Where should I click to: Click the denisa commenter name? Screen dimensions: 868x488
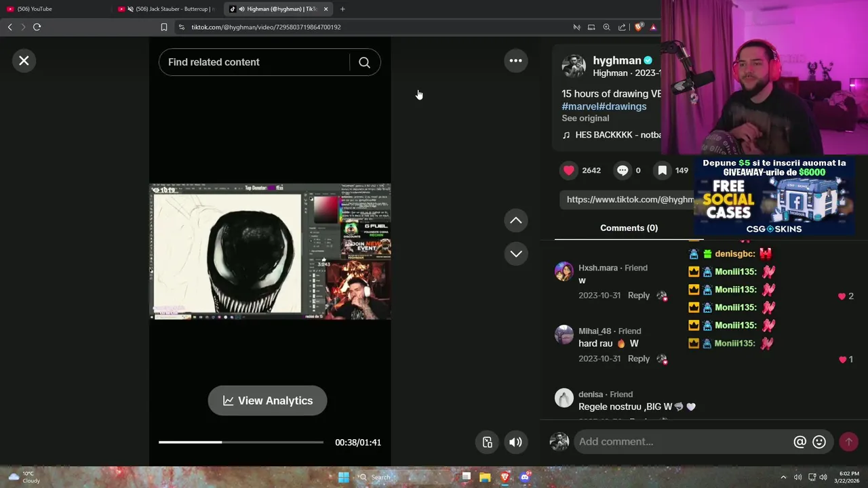[591, 394]
